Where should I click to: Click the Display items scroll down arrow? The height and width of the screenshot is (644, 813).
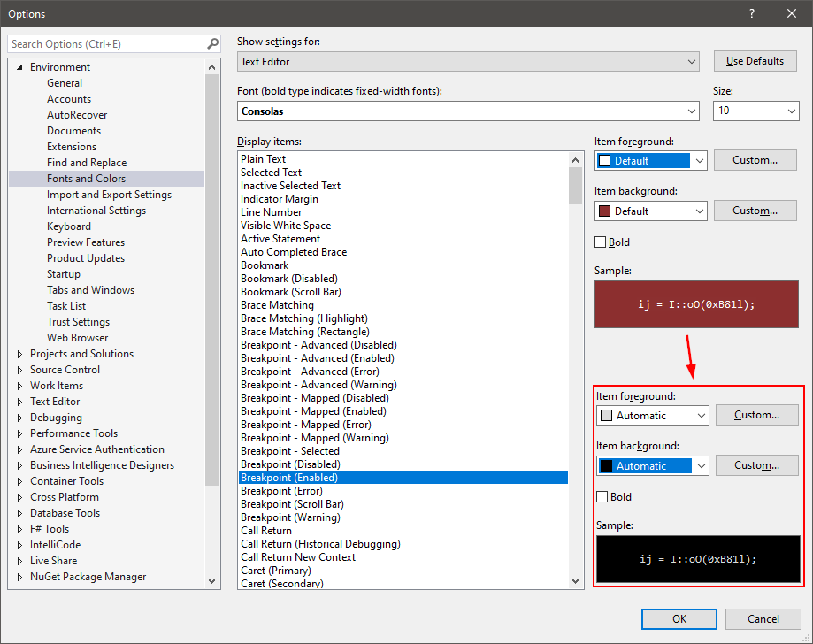pos(576,581)
